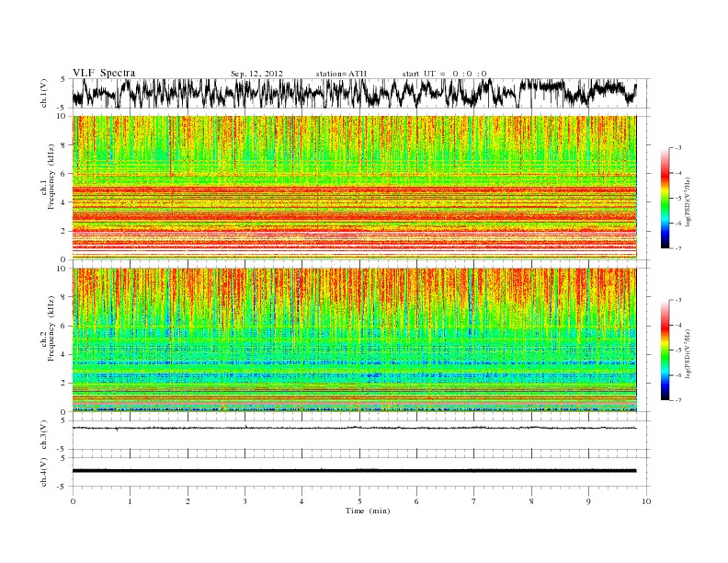Click the 'Time (min)' axis label
The width and height of the screenshot is (728, 563).
pos(368,511)
